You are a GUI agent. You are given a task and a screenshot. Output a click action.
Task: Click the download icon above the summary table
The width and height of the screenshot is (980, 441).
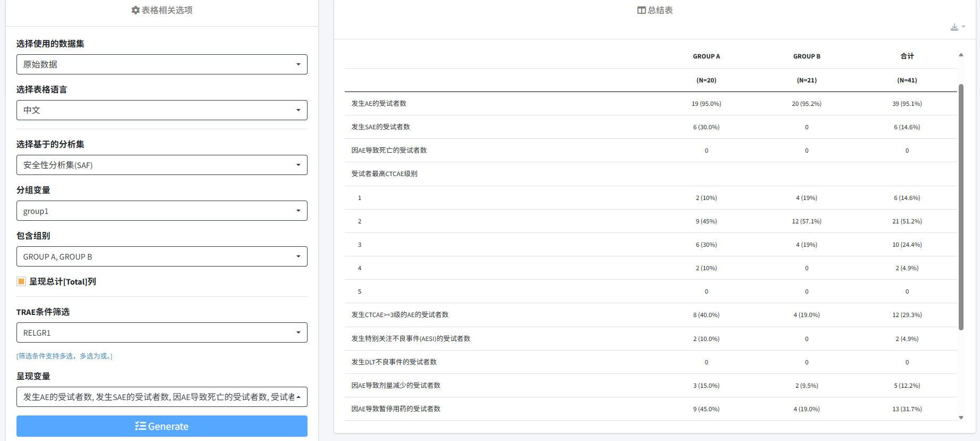954,27
